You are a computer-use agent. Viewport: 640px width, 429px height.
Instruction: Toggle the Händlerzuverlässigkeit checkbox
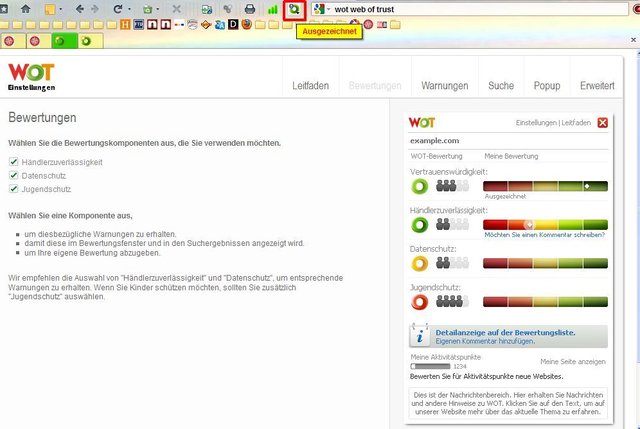pyautogui.click(x=13, y=162)
